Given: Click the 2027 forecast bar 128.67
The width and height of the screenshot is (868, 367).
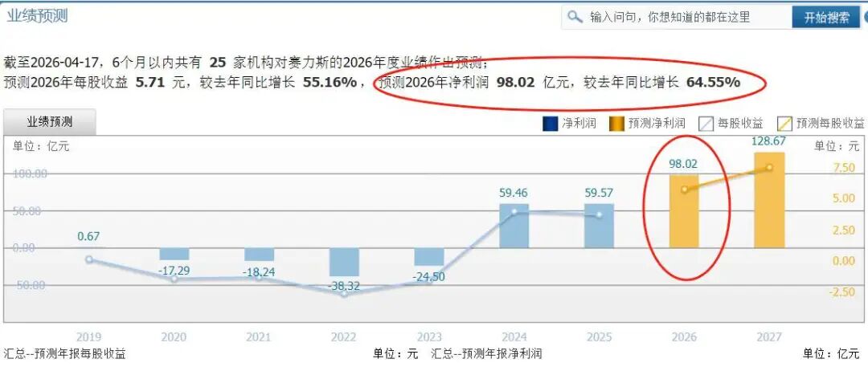Looking at the screenshot, I should tap(769, 201).
